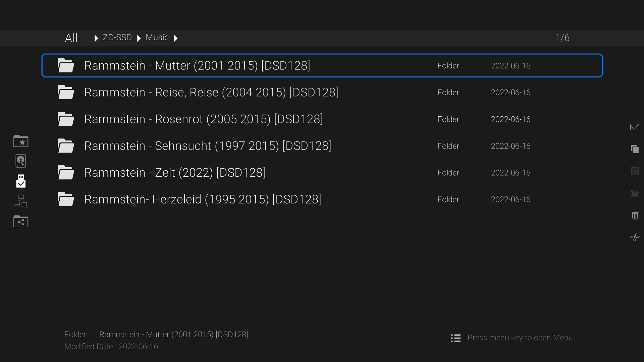Click the arrow before ZD-SSD breadcrumb

96,38
